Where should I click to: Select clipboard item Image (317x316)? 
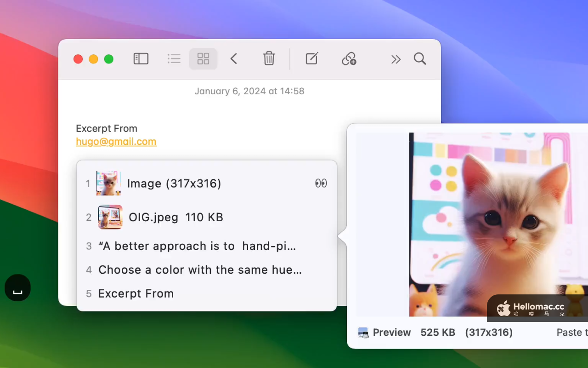[x=207, y=184]
